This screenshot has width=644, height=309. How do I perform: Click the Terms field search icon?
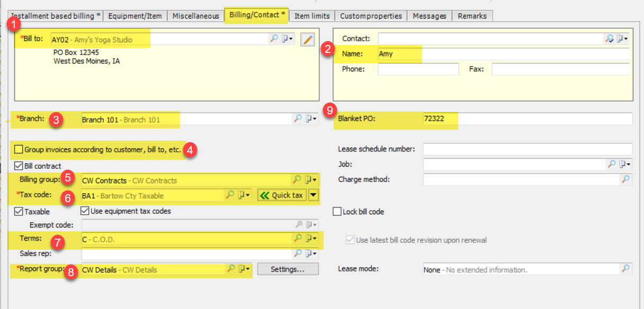(x=298, y=239)
